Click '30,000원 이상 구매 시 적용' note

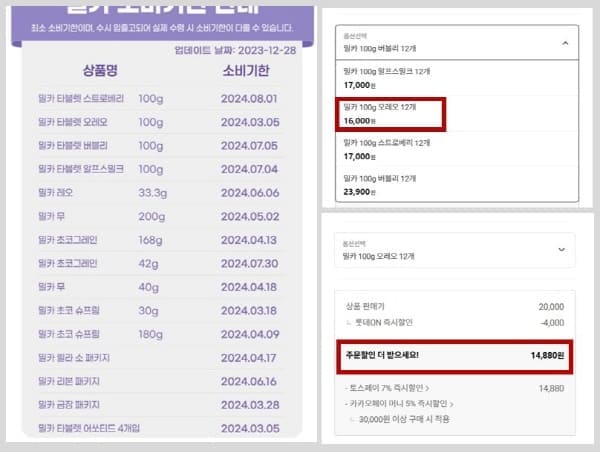point(404,419)
